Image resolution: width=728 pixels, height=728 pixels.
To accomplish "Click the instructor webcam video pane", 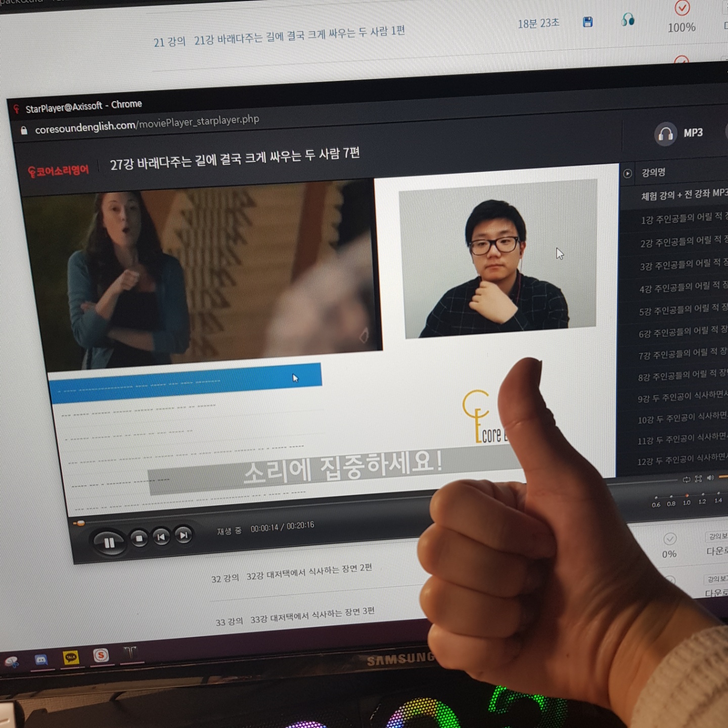I will pyautogui.click(x=498, y=258).
